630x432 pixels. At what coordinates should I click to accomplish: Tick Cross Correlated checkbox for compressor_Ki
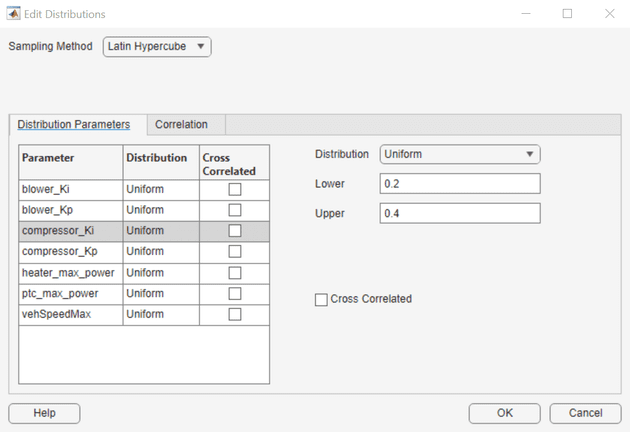[x=235, y=231]
